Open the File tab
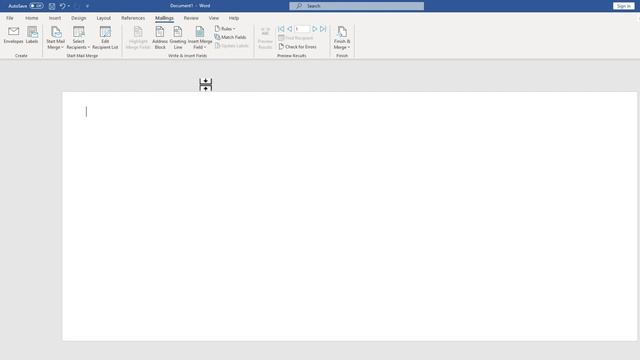This screenshot has width=640, height=360. coord(10,18)
